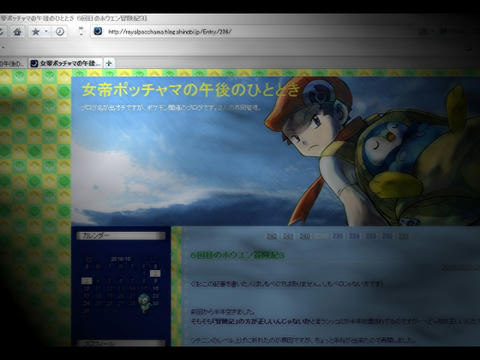
Task: Click the Home icon in the browser toolbar
Action: click(17, 32)
